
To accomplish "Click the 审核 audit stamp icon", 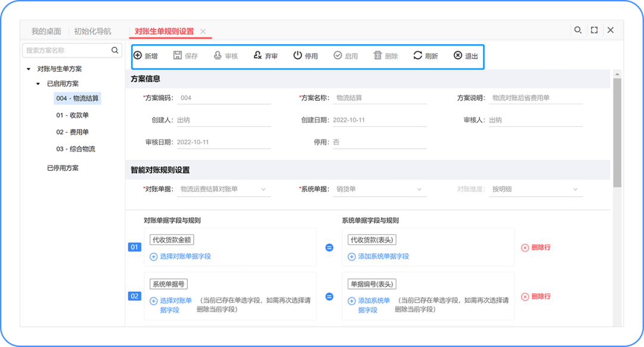I will 218,55.
